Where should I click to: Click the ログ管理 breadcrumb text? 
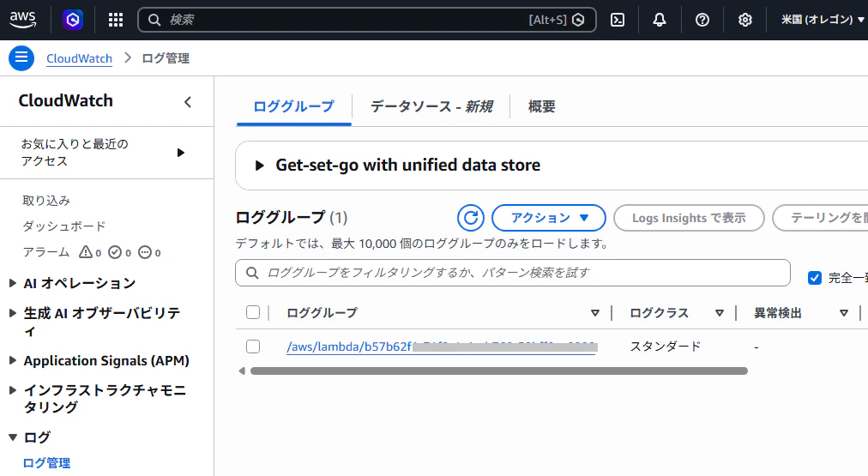(x=166, y=58)
